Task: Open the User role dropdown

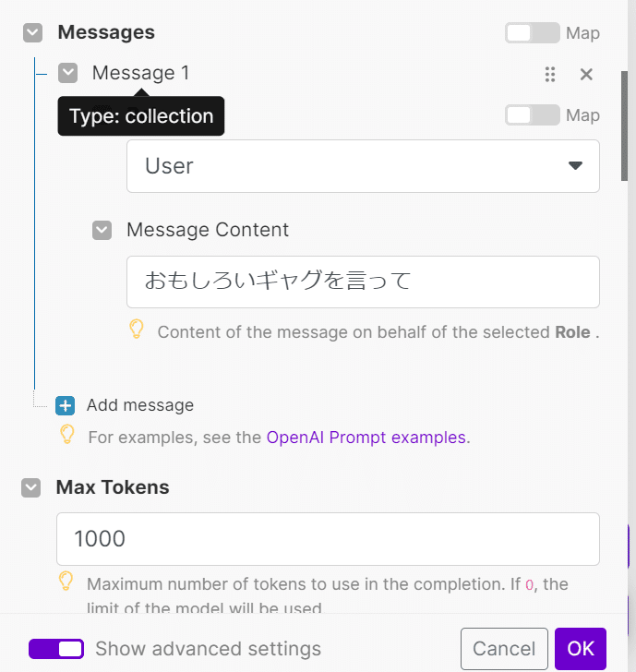Action: 363,166
